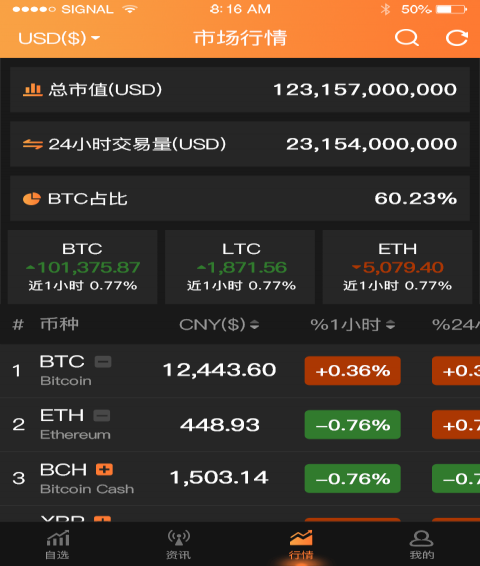
Task: Tap the search magnifier icon
Action: click(407, 38)
